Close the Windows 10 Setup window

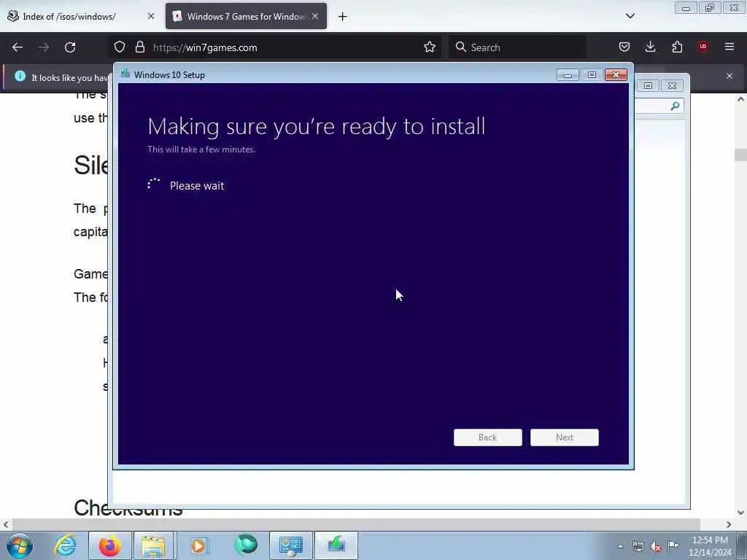(x=616, y=75)
